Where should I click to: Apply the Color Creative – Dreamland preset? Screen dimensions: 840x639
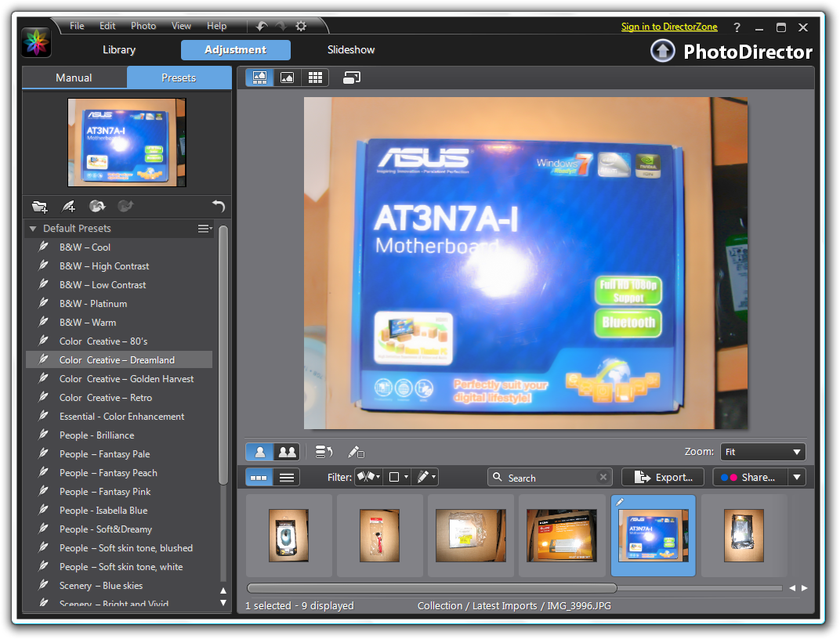[119, 359]
